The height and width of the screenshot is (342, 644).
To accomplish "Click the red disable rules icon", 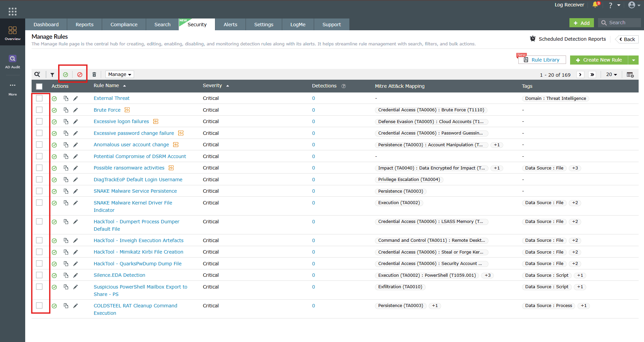I will [x=80, y=75].
